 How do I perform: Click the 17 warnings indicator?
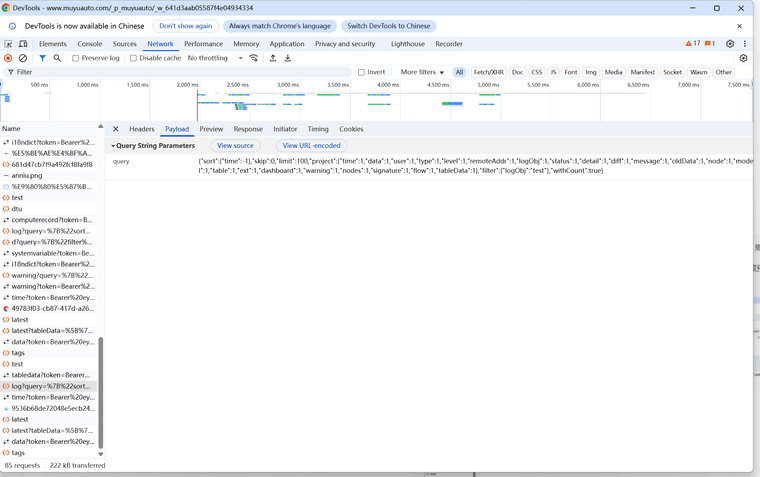(x=693, y=44)
